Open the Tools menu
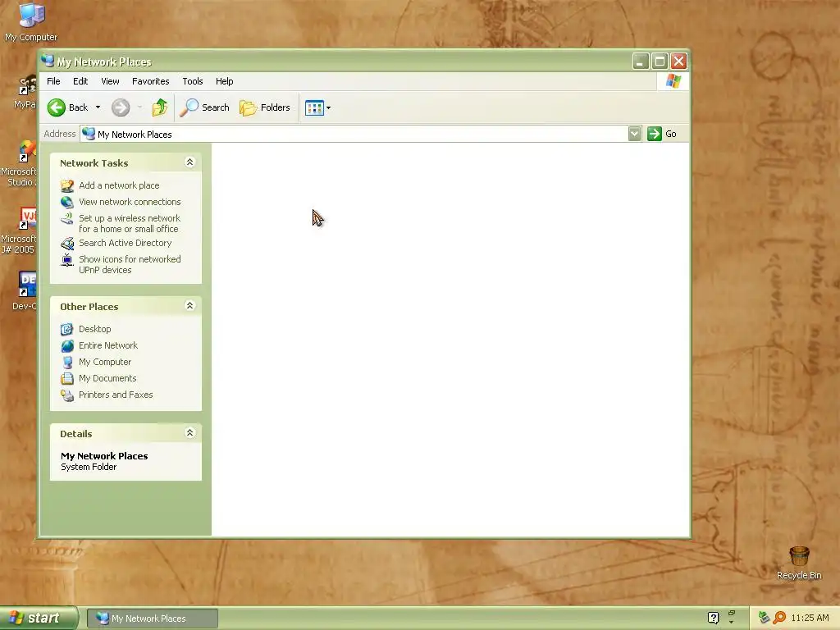 pyautogui.click(x=192, y=81)
